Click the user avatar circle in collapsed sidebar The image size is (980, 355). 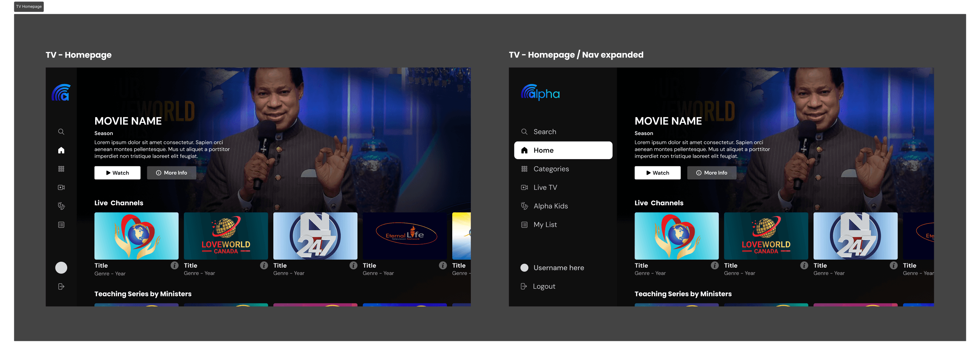pyautogui.click(x=61, y=268)
